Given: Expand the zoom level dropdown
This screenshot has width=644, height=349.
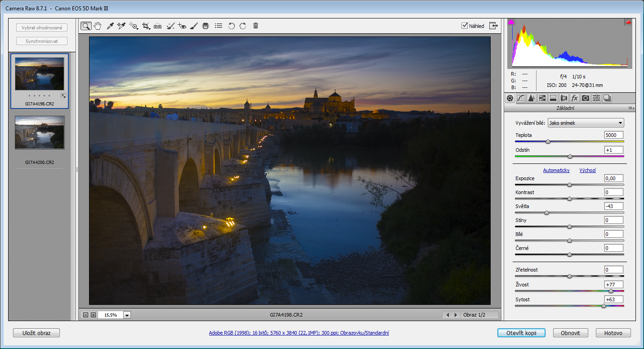Looking at the screenshot, I should tap(127, 315).
